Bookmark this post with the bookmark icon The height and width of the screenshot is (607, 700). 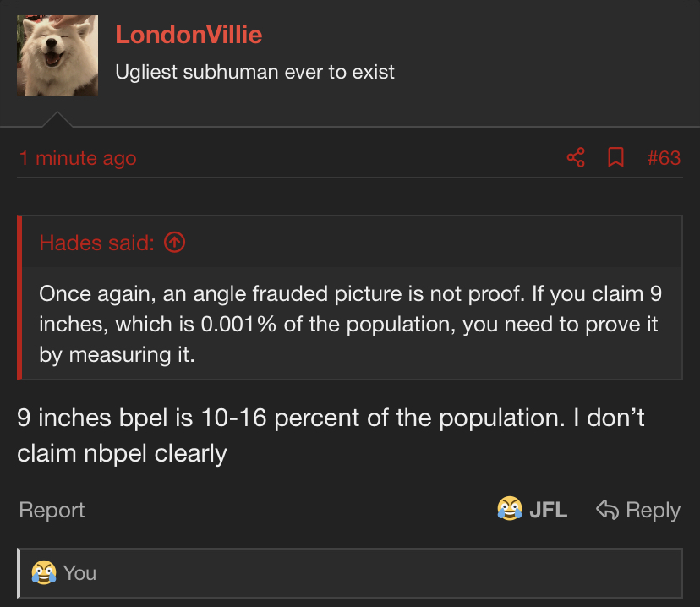615,157
